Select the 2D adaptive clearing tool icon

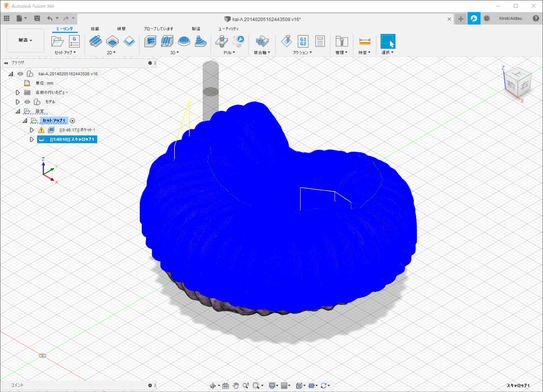[x=95, y=41]
